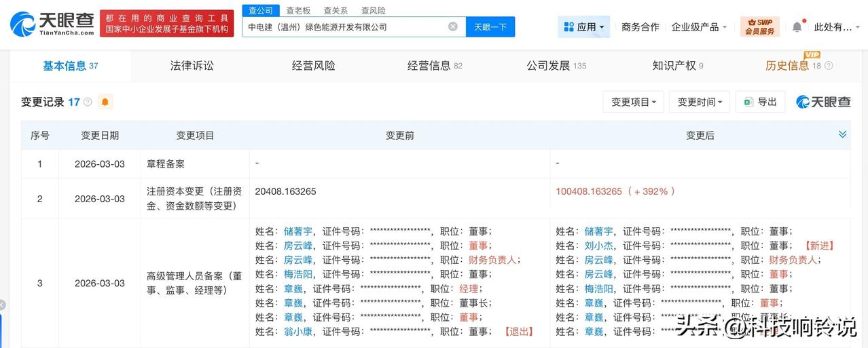Click the 变更项目 column header

(195, 136)
